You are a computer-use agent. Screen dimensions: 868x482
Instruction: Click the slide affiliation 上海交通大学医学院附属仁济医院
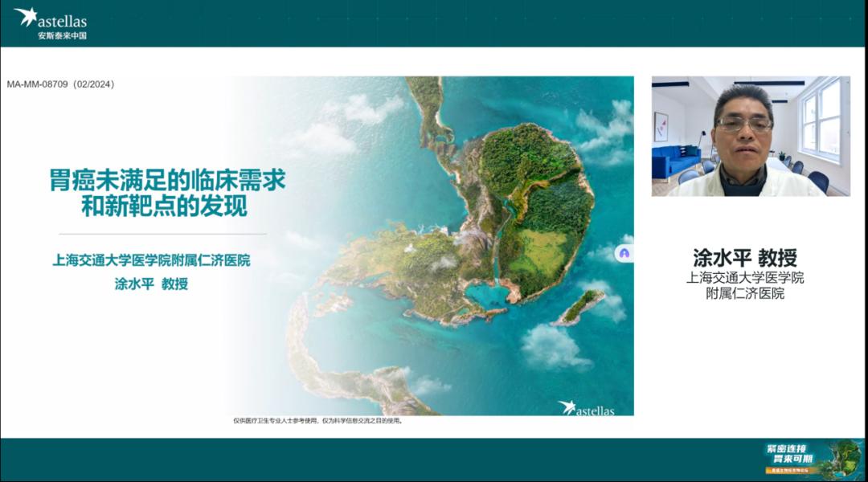click(x=151, y=260)
